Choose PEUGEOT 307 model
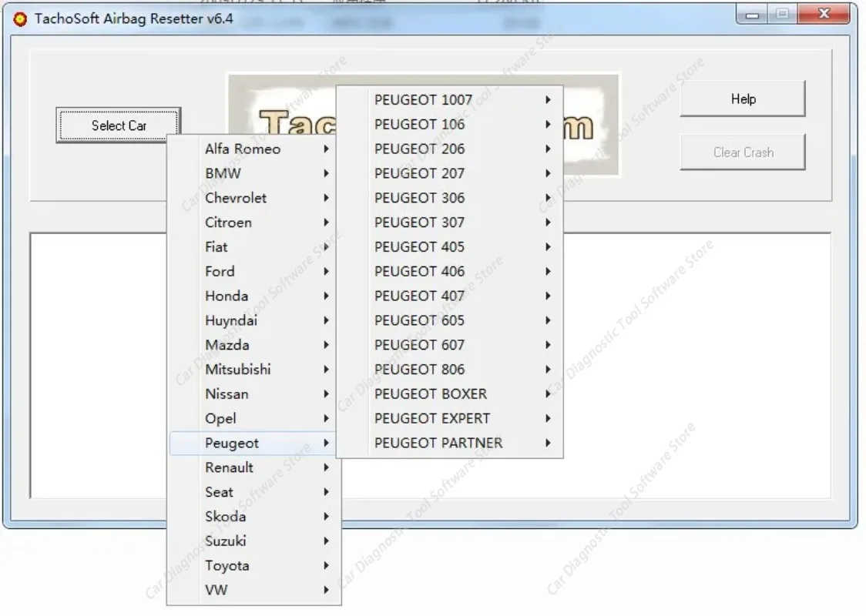 click(450, 223)
